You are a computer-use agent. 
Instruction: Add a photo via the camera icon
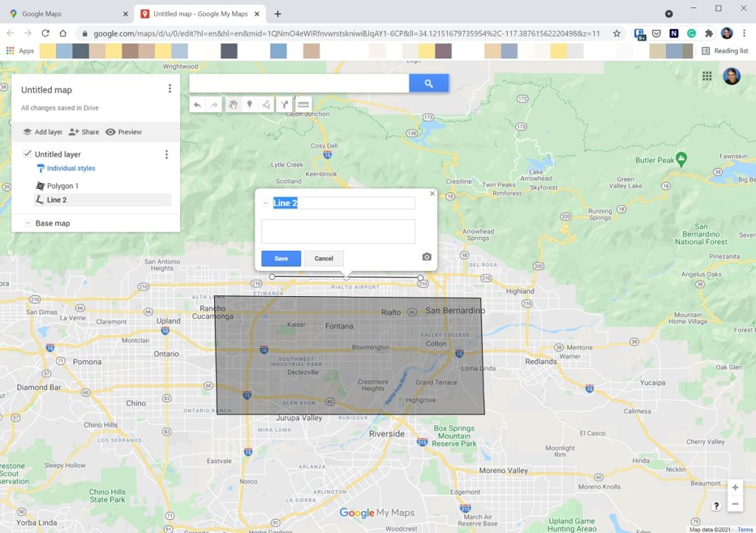click(x=425, y=256)
